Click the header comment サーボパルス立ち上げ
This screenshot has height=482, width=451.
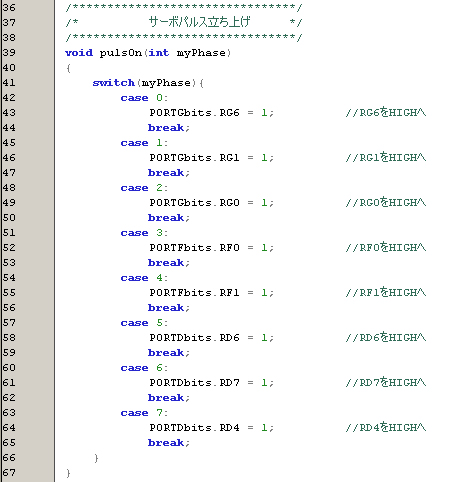tap(199, 22)
